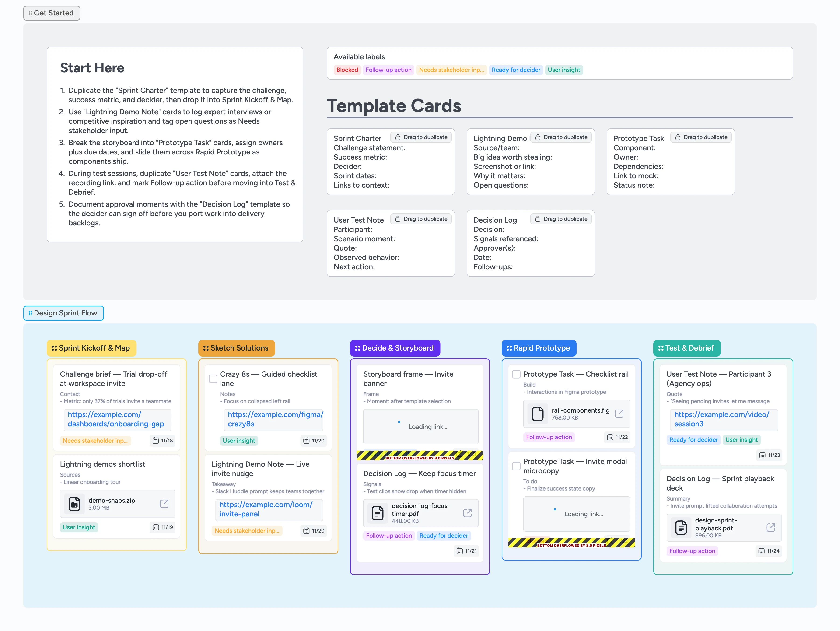Check the Crazy 8s — Guided checklist lane checkbox
Screen dimensions: 840x631
tap(213, 379)
